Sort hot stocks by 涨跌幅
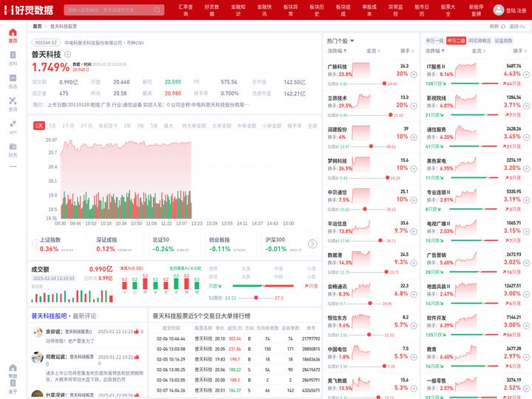Viewport: 532px width, 399px height. click(x=337, y=51)
